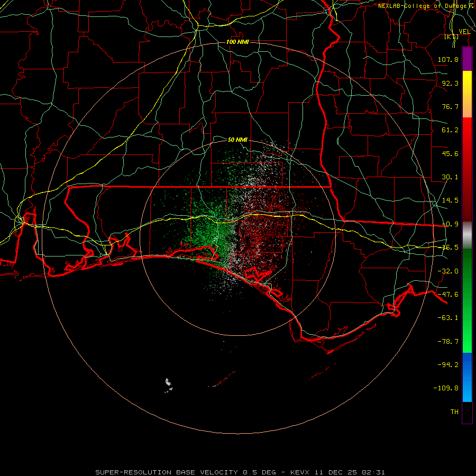Screen dimensions: 476x476
Task: Click the yellow-orange segment of the color bar
Action: tap(467, 94)
